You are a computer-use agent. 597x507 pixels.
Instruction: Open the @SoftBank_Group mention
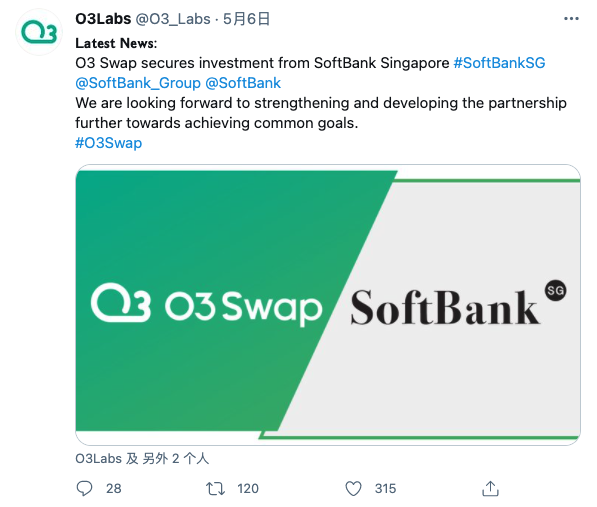pyautogui.click(x=138, y=83)
